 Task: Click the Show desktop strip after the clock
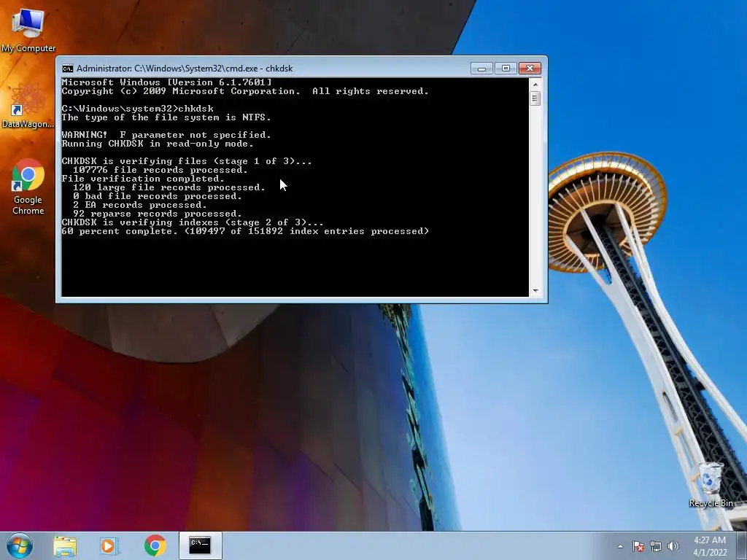(741, 545)
